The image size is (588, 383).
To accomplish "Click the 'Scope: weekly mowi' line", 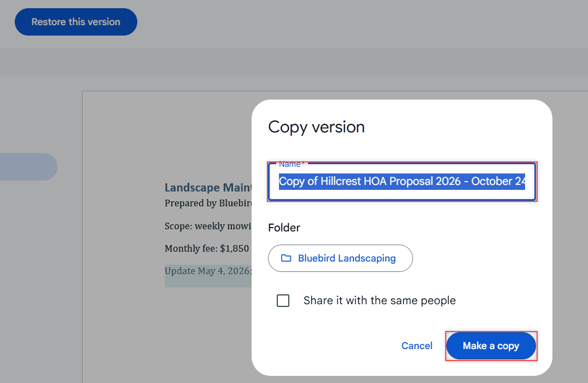I will click(x=208, y=226).
